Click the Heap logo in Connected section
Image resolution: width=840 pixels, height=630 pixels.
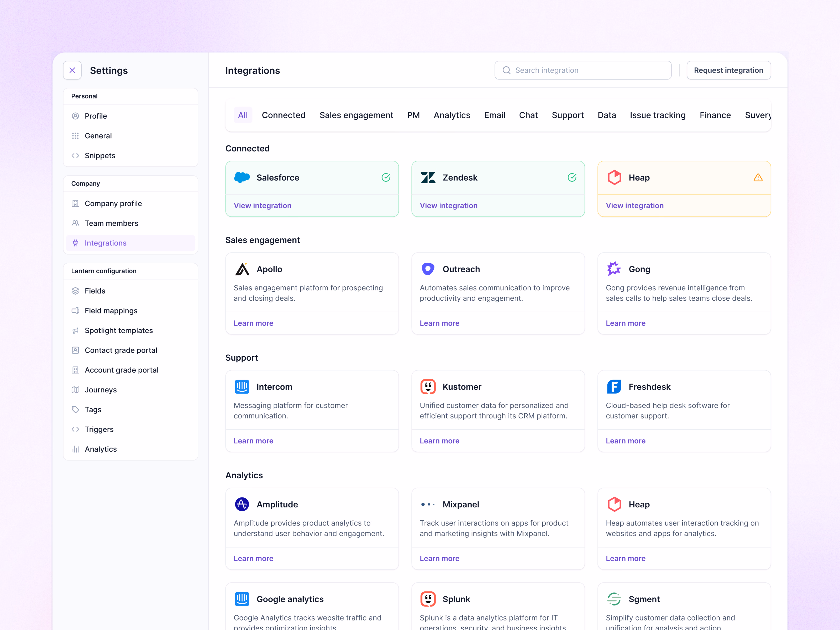pos(614,177)
